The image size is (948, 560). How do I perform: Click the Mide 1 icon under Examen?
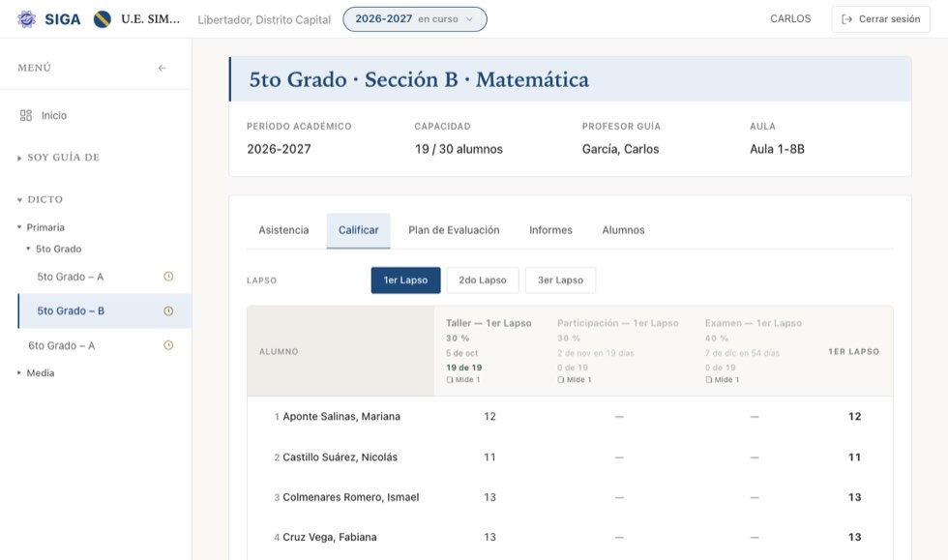[x=708, y=380]
